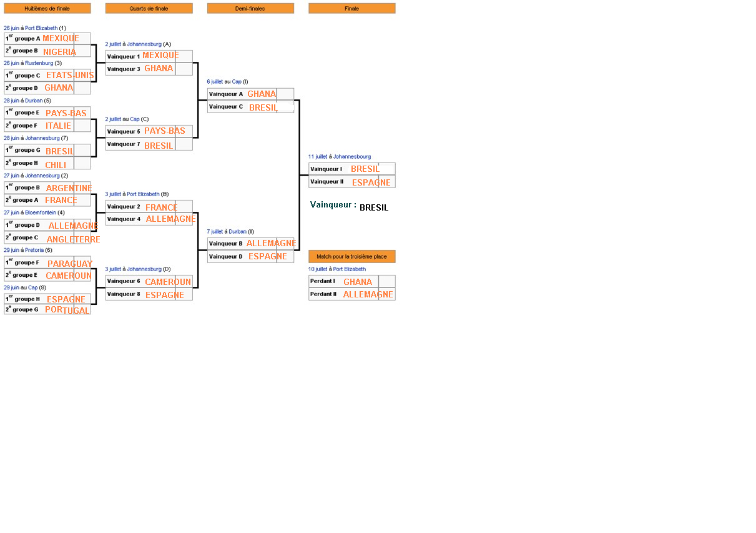
Task: Open Cap link for semifinal (I)
Action: pyautogui.click(x=237, y=82)
